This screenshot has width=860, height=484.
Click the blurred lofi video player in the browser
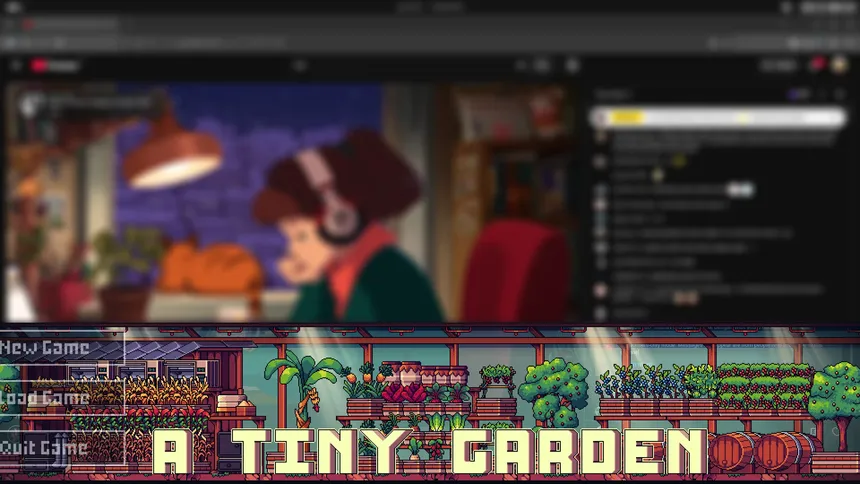[291, 202]
